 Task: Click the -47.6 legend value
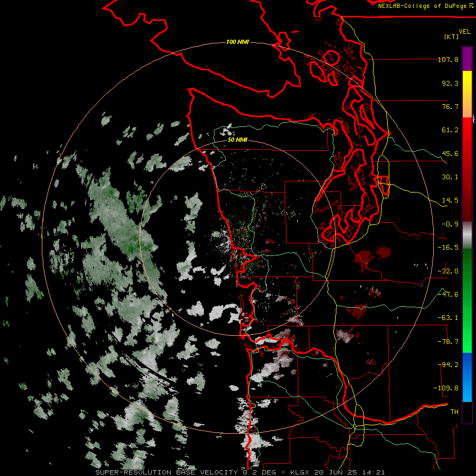click(448, 295)
